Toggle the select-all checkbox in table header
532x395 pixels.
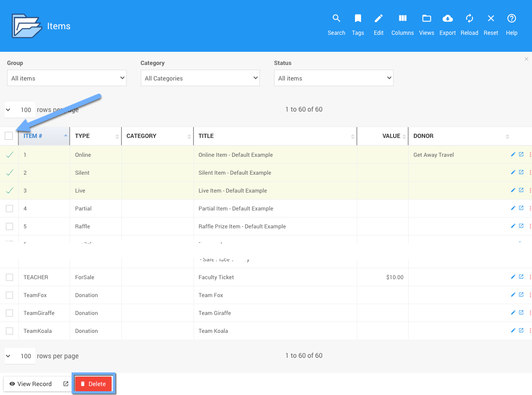(x=9, y=136)
